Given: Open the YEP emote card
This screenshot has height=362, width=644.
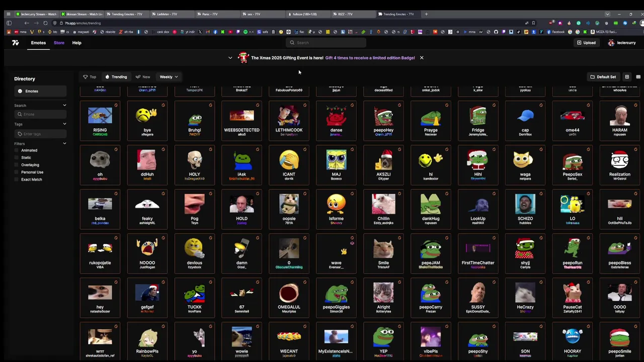Looking at the screenshot, I should click(x=383, y=341).
